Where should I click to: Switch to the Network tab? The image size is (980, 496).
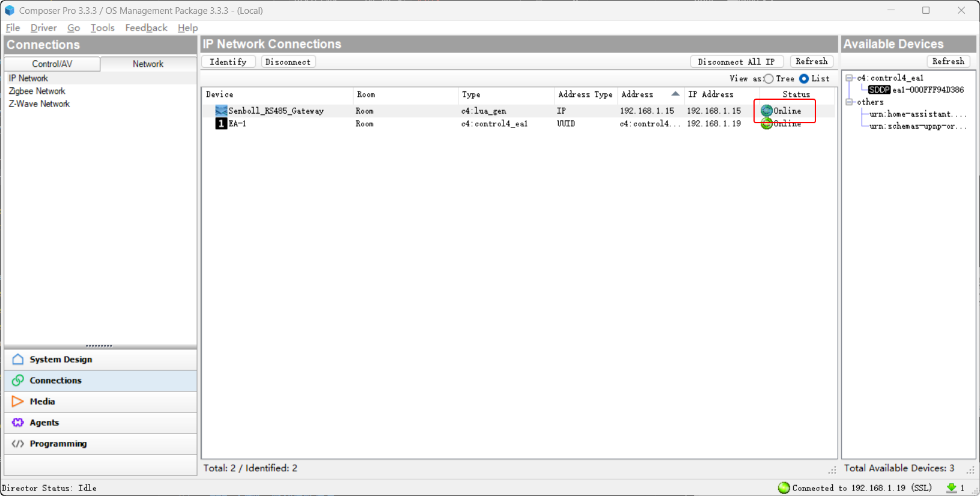pyautogui.click(x=148, y=64)
